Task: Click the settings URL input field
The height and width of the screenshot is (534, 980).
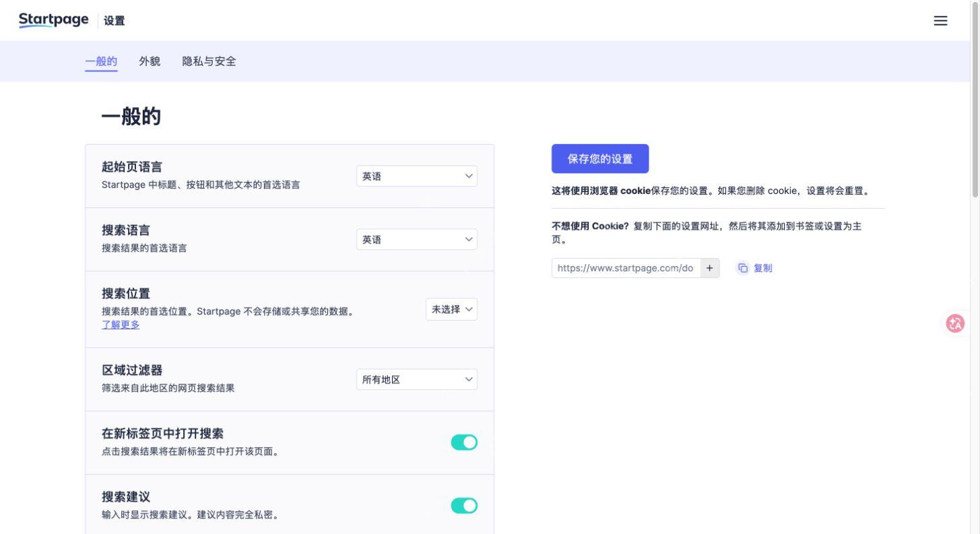Action: [x=626, y=268]
